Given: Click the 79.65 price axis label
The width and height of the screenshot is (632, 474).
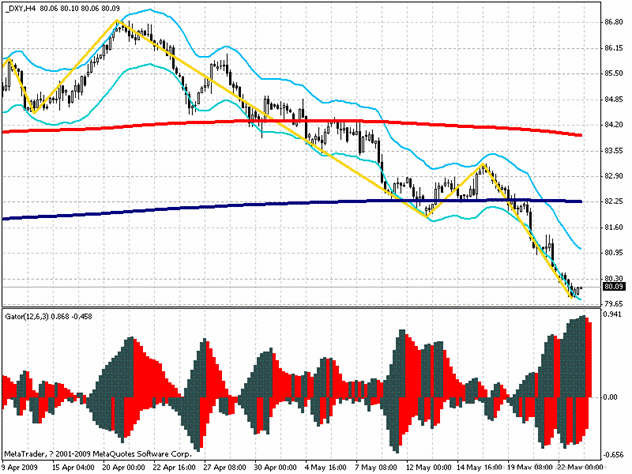Looking at the screenshot, I should (x=614, y=304).
